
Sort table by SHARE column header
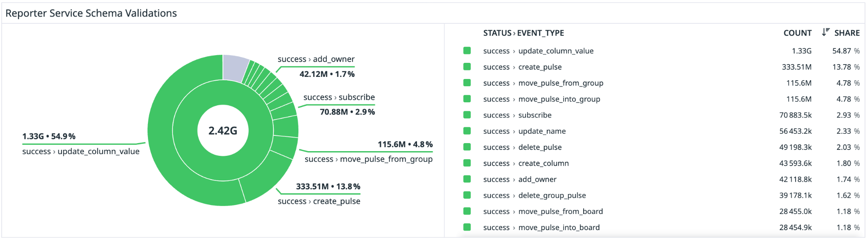click(x=847, y=33)
